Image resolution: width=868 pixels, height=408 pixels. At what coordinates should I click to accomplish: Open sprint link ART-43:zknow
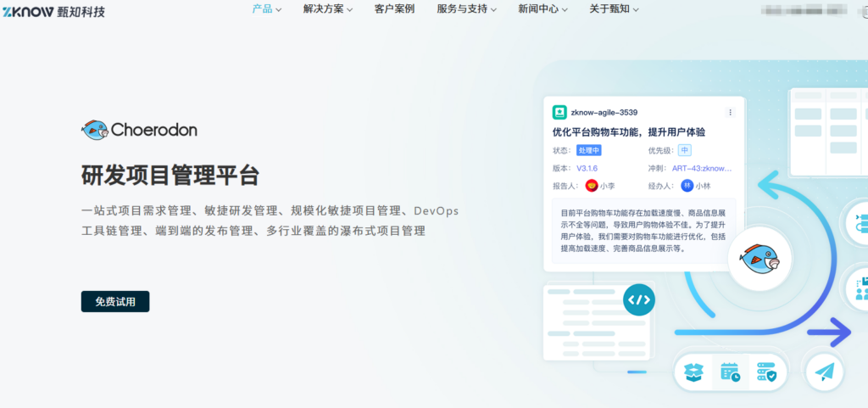(702, 168)
